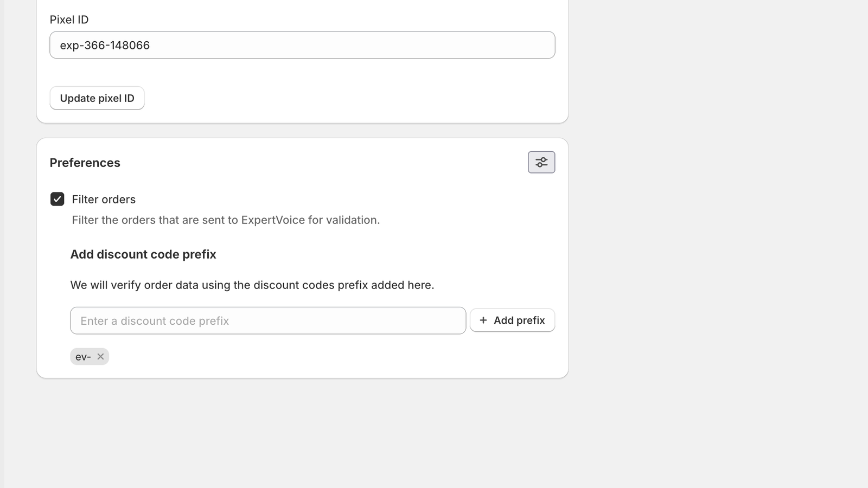The image size is (868, 488).
Task: Click the word "ExpertVoice" in the description
Action: pos(273,220)
